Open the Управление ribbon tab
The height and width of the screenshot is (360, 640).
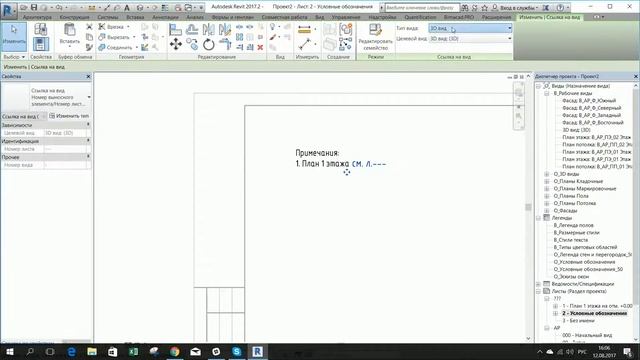tap(346, 17)
